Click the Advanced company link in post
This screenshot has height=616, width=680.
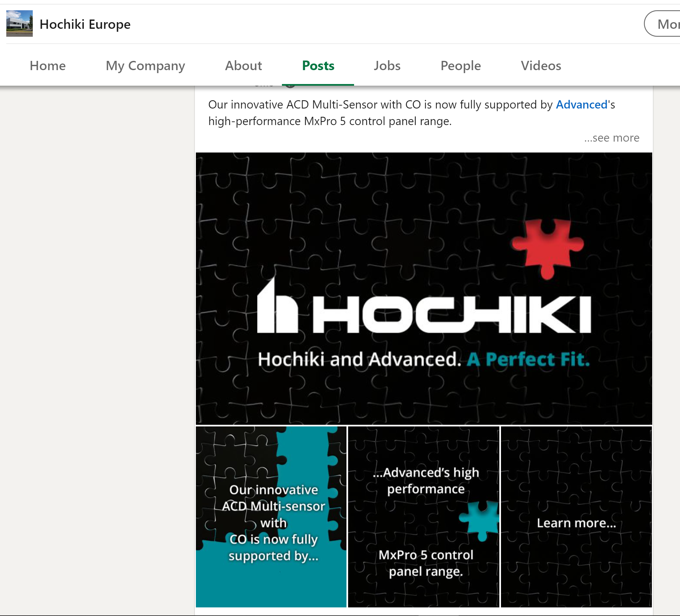coord(581,105)
